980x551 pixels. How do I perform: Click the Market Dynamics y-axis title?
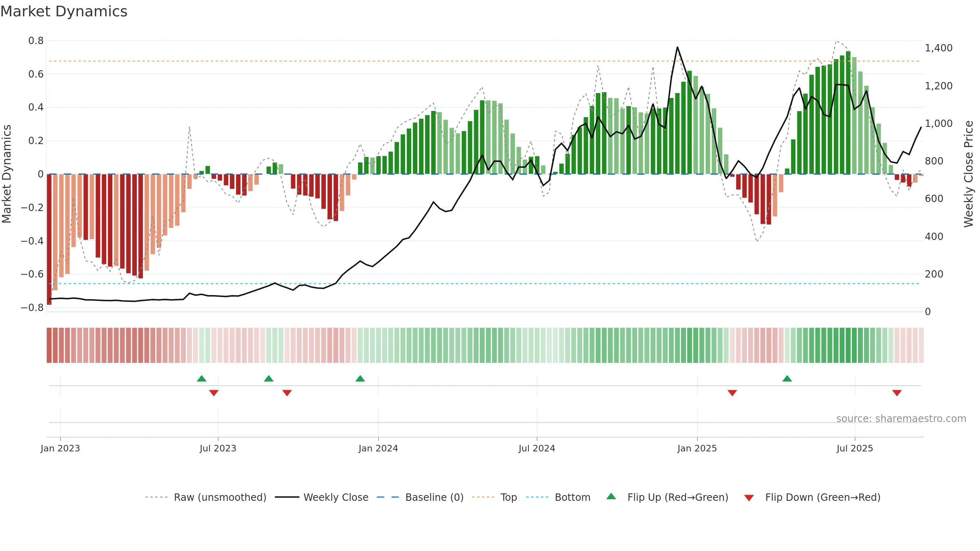point(7,174)
